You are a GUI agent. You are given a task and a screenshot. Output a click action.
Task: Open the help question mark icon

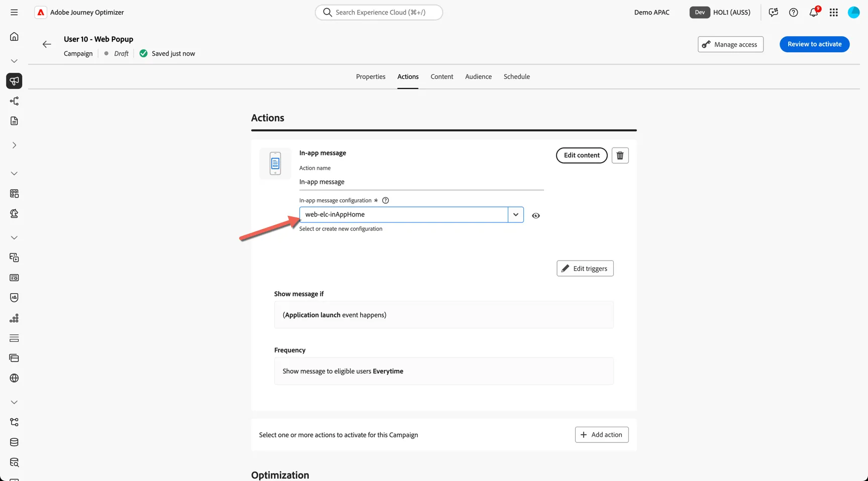pyautogui.click(x=794, y=13)
